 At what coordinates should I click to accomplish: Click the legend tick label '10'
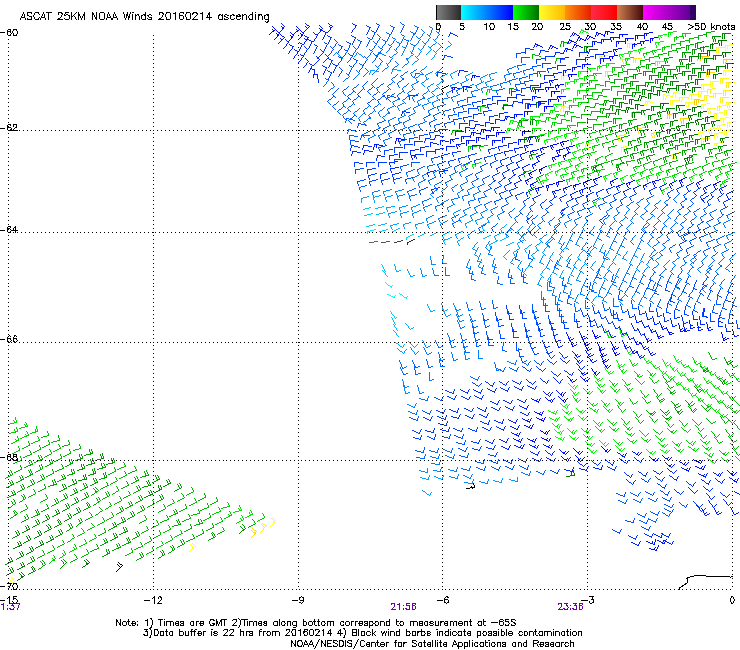(x=489, y=27)
